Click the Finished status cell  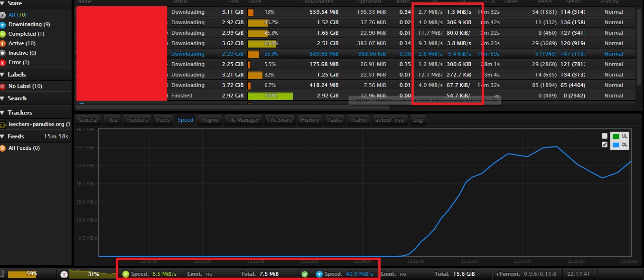(x=182, y=96)
